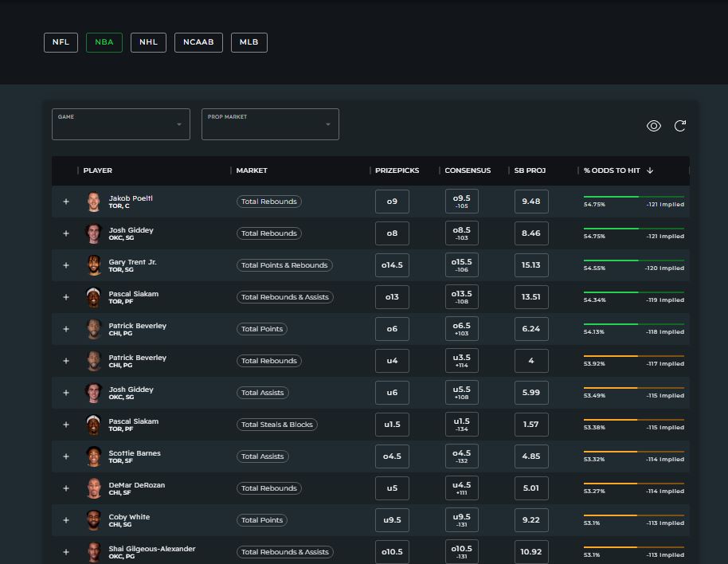Expand Josh Giddey Total Assists row plus
Viewport: 728px width, 564px height.
66,393
